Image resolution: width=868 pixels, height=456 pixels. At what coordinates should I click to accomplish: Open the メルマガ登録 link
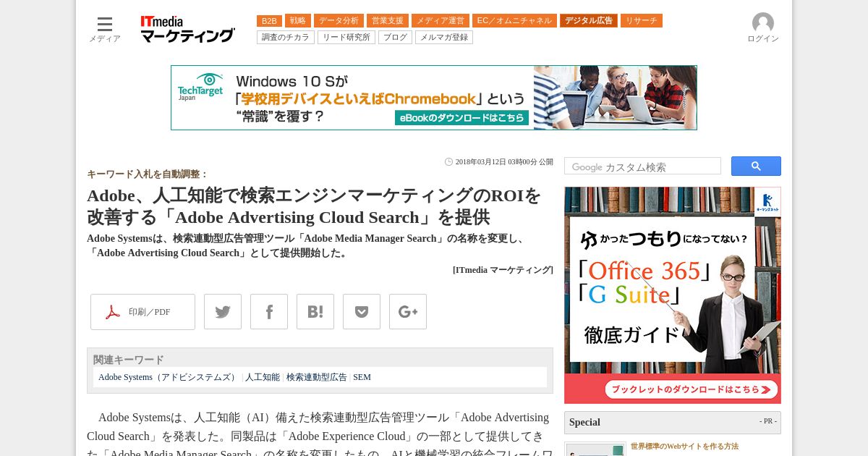point(444,37)
